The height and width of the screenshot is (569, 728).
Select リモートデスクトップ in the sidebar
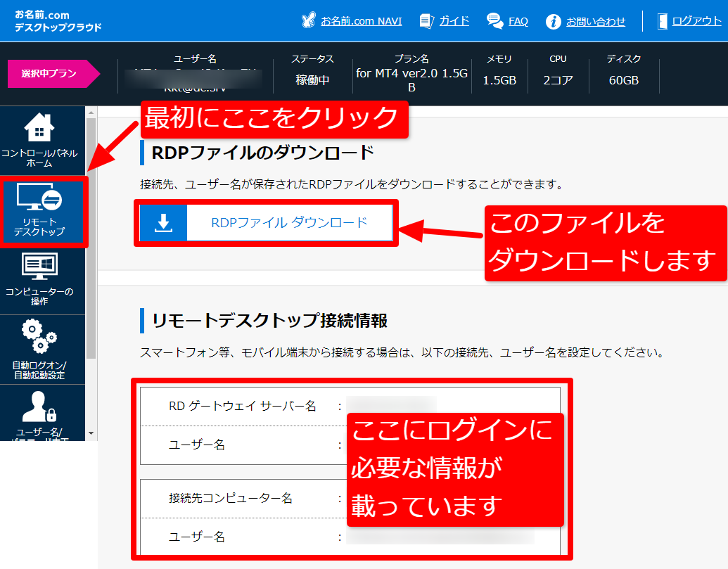[x=43, y=211]
